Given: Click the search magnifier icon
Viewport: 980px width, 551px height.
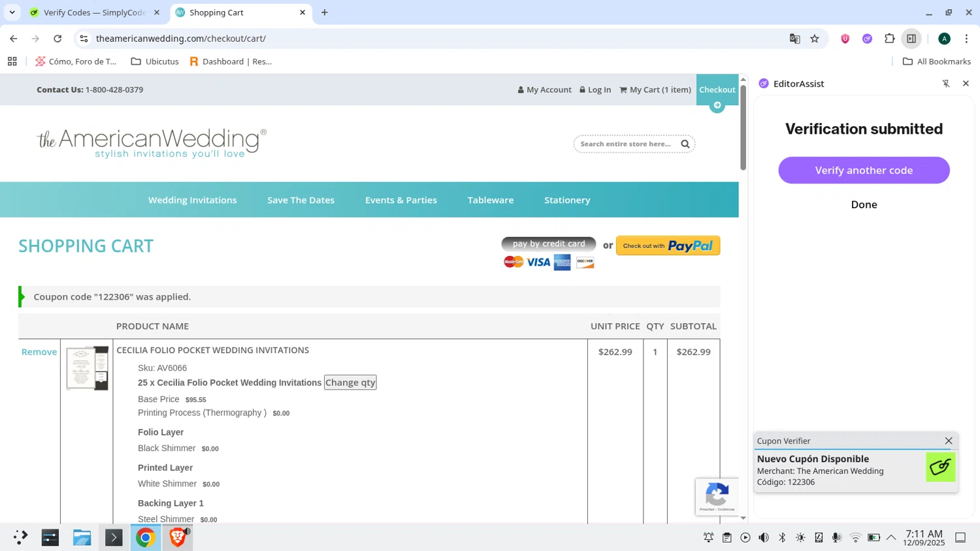Looking at the screenshot, I should coord(685,144).
